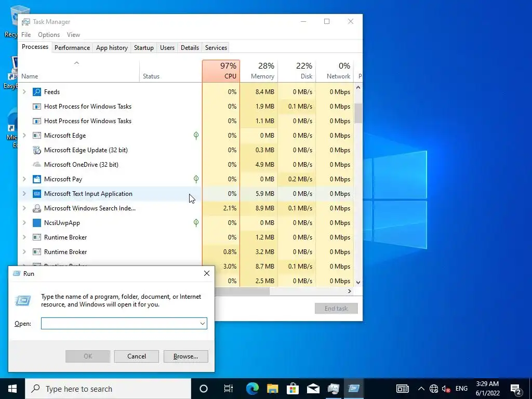Open the Windows Start menu

pos(12,389)
